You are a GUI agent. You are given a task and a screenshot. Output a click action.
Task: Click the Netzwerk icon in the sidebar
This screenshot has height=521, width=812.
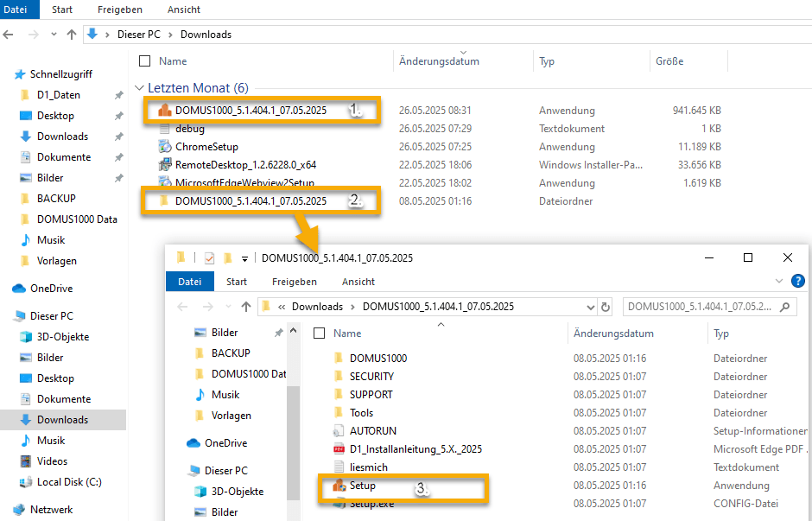[x=19, y=510]
